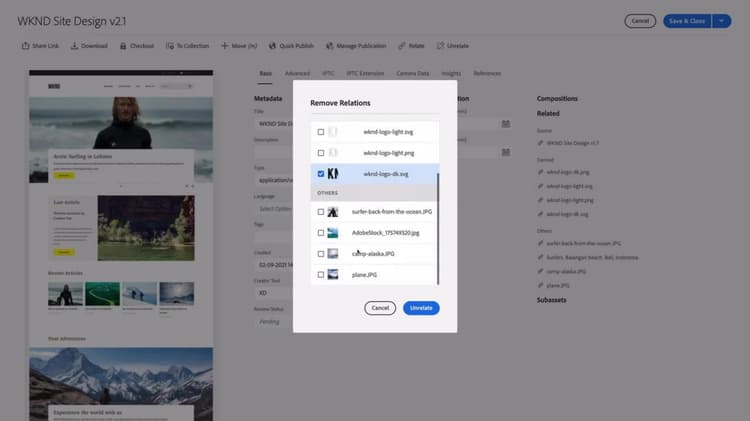Image resolution: width=750 pixels, height=421 pixels.
Task: Uncheck the wknd-logo-dk.svg checkbox
Action: coord(321,174)
